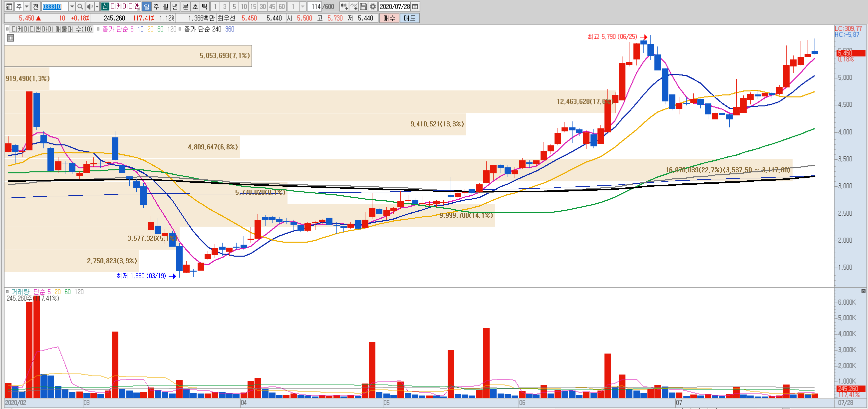Switch chart to 주 weekly period
Viewport: 868px width, 409px height.
point(156,6)
